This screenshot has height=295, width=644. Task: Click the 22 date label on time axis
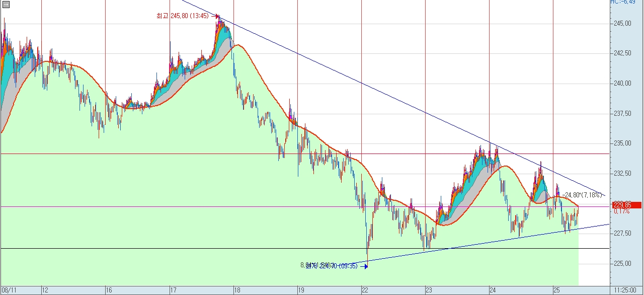(x=365, y=290)
